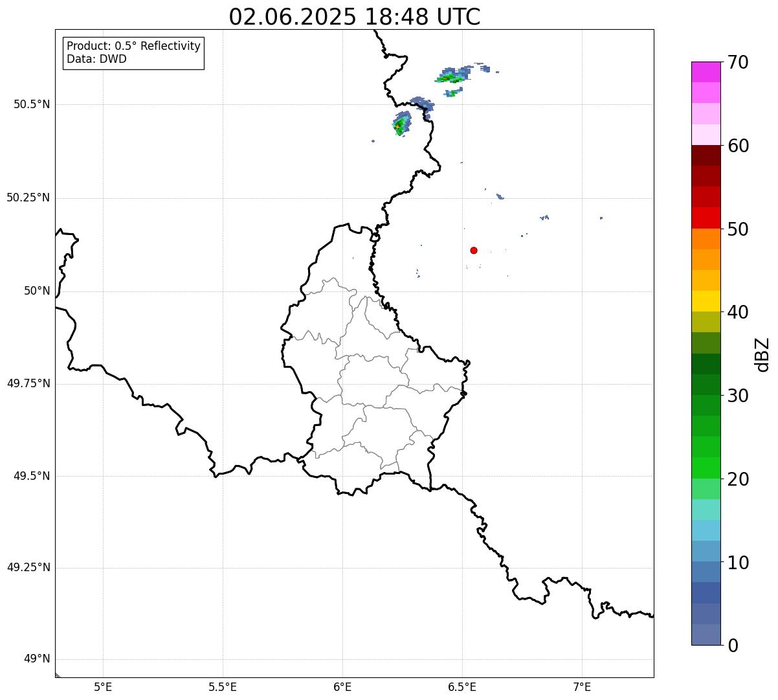This screenshot has width=778, height=700.
Task: Click the 5°E longitude label
Action: click(x=103, y=686)
